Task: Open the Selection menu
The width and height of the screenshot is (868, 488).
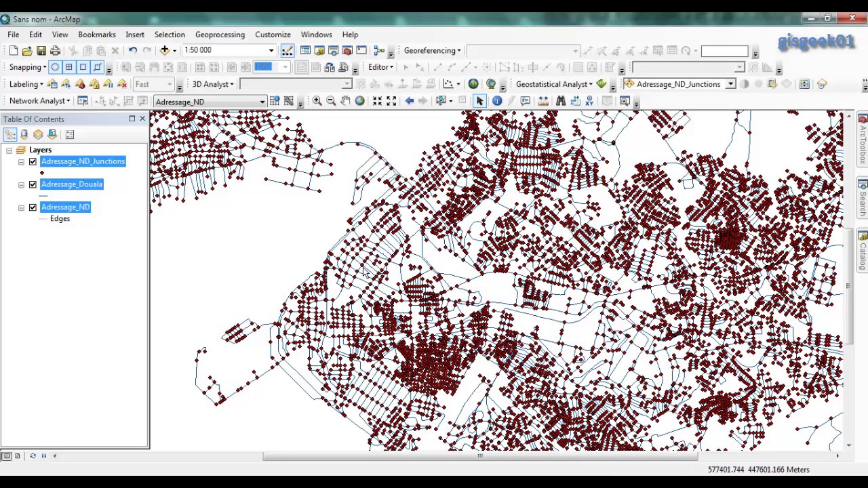Action: 170,35
